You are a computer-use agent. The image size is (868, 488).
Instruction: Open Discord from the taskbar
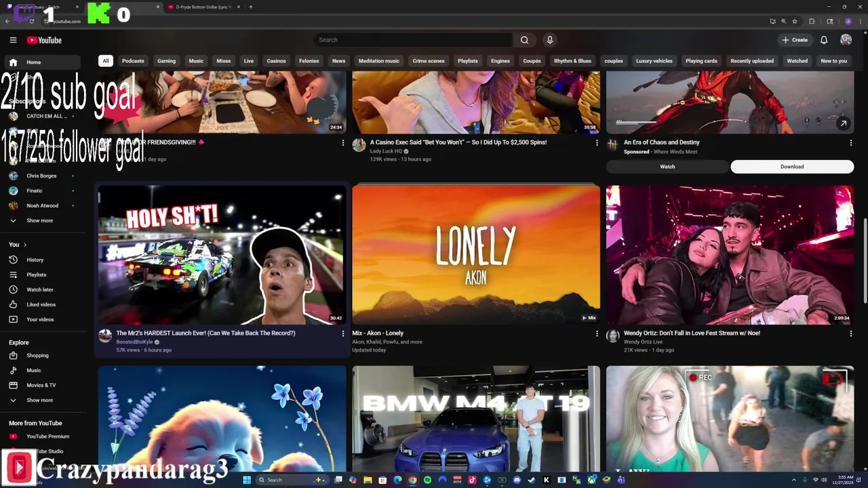pyautogui.click(x=517, y=480)
